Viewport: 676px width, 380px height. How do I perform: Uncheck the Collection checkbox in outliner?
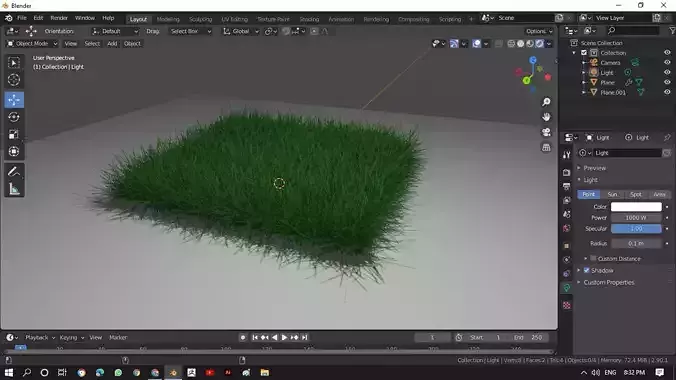point(584,53)
